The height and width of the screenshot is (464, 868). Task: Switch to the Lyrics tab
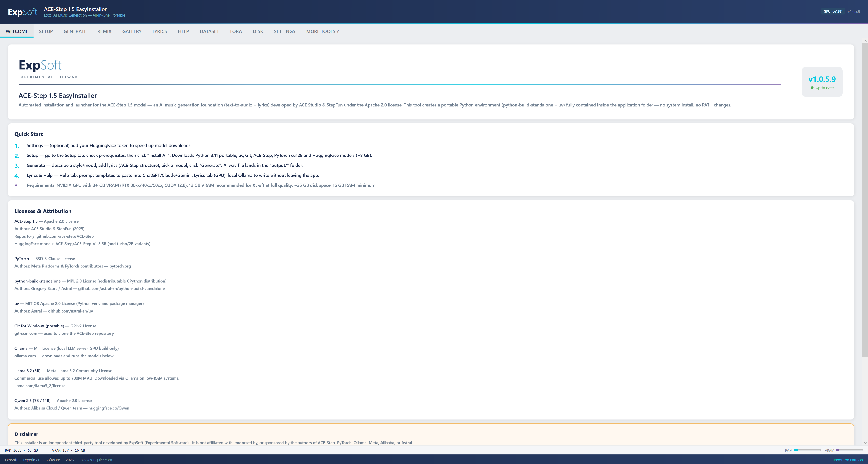pos(160,31)
